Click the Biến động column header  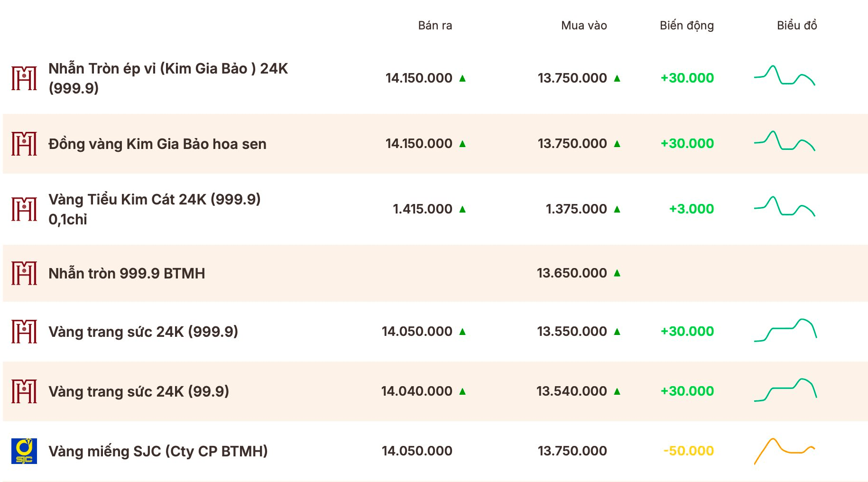point(687,26)
